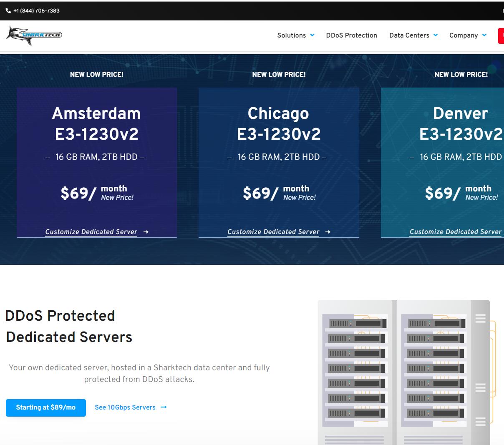Viewport: 504px width, 445px height.
Task: Open Customize Dedicated Server for Denver
Action: [455, 232]
